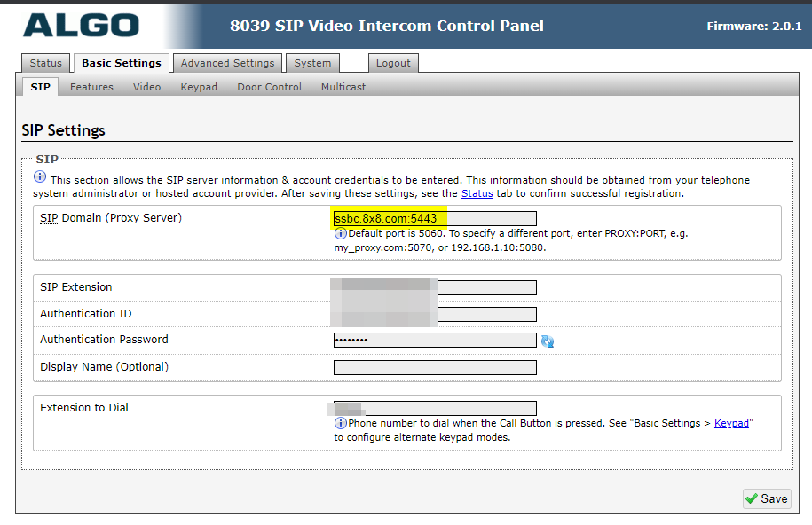Open the Advanced Settings tab
This screenshot has height=525, width=812.
tap(227, 63)
